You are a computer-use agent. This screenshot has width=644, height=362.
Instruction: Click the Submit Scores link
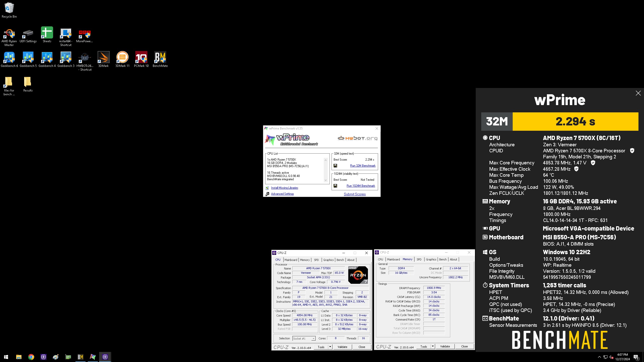click(355, 194)
